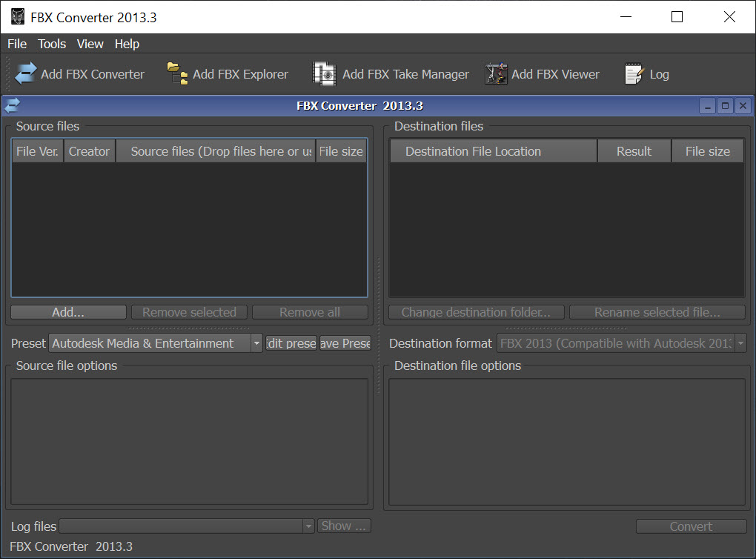Sort by the File Ver. column header
The height and width of the screenshot is (559, 756).
tap(37, 151)
